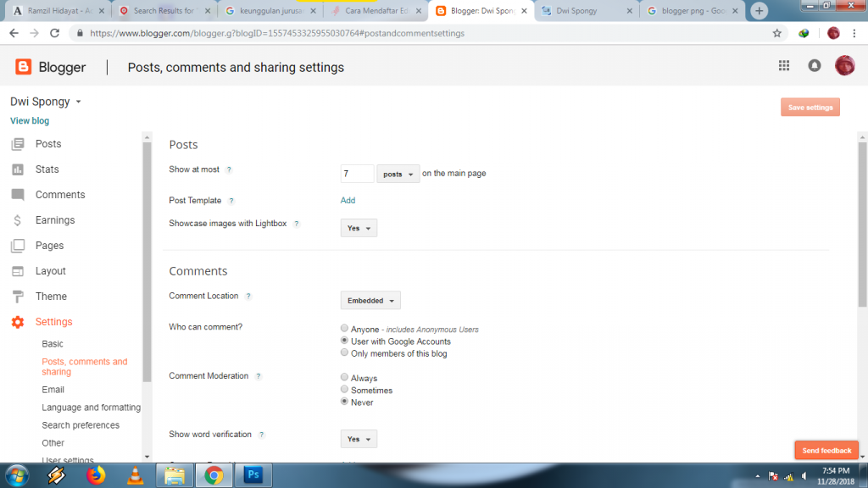This screenshot has width=868, height=488.
Task: Select Only members of this blog
Action: click(x=344, y=353)
